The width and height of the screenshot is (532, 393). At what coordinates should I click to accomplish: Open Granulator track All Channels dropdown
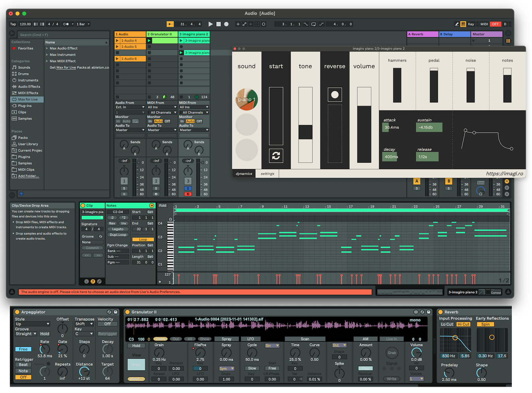coord(162,113)
